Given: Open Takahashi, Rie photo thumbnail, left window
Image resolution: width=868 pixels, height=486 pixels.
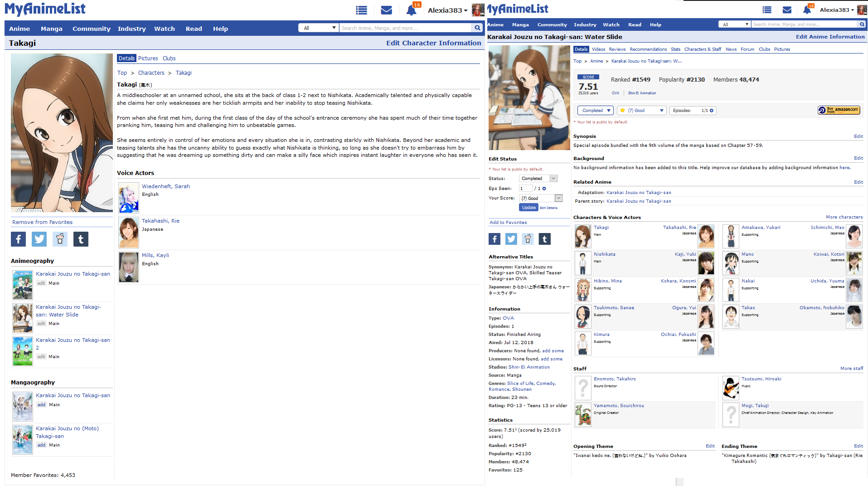Looking at the screenshot, I should click(x=129, y=233).
